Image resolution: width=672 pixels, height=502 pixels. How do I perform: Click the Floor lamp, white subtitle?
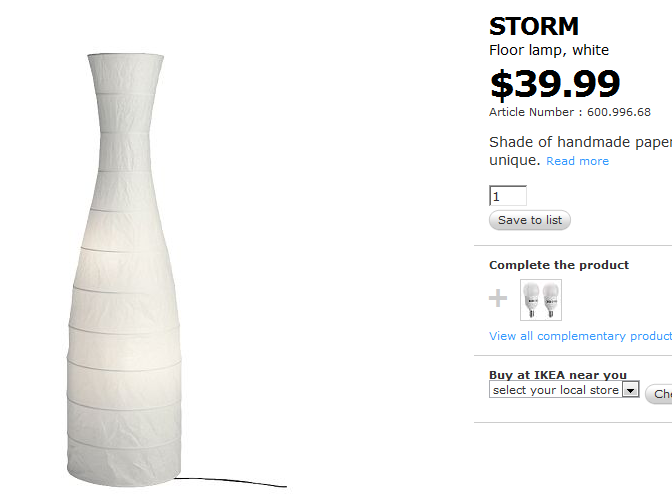pos(549,50)
